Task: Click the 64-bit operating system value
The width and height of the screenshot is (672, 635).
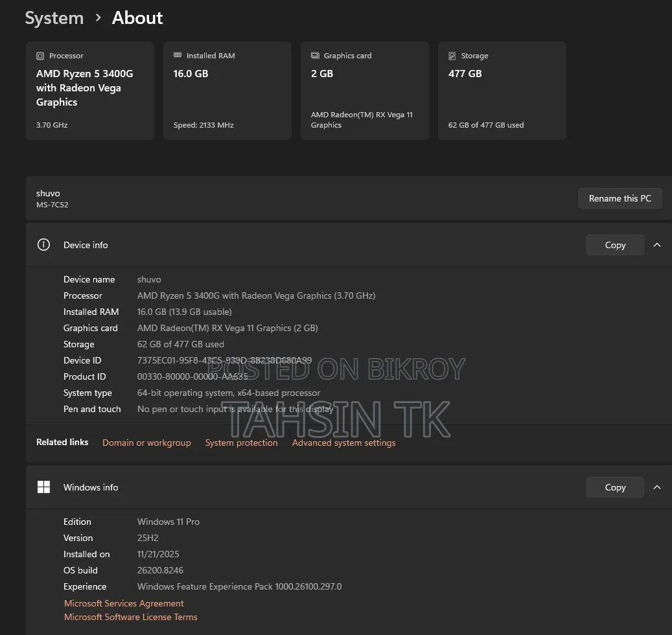Action: (x=229, y=393)
